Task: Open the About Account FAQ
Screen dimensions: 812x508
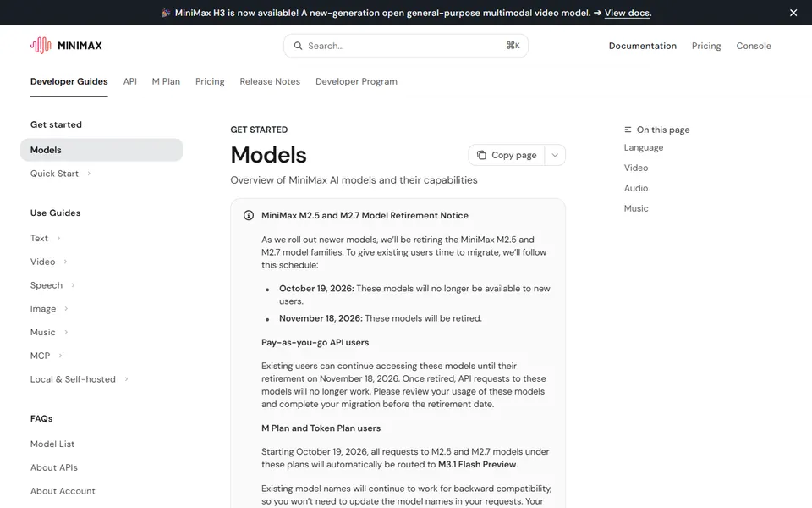Action: (x=63, y=491)
